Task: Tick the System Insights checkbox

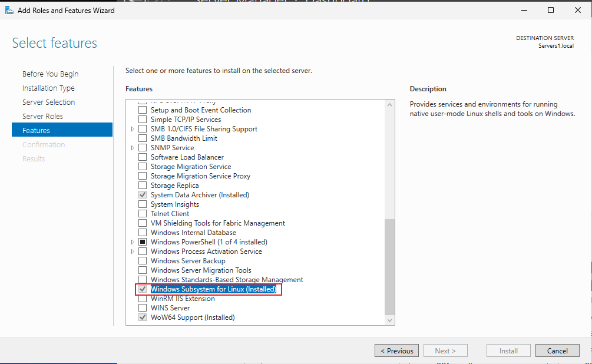Action: point(143,204)
